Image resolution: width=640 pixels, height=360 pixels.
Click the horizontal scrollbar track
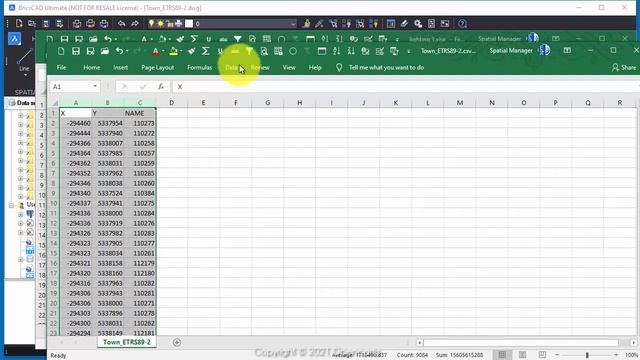522,343
